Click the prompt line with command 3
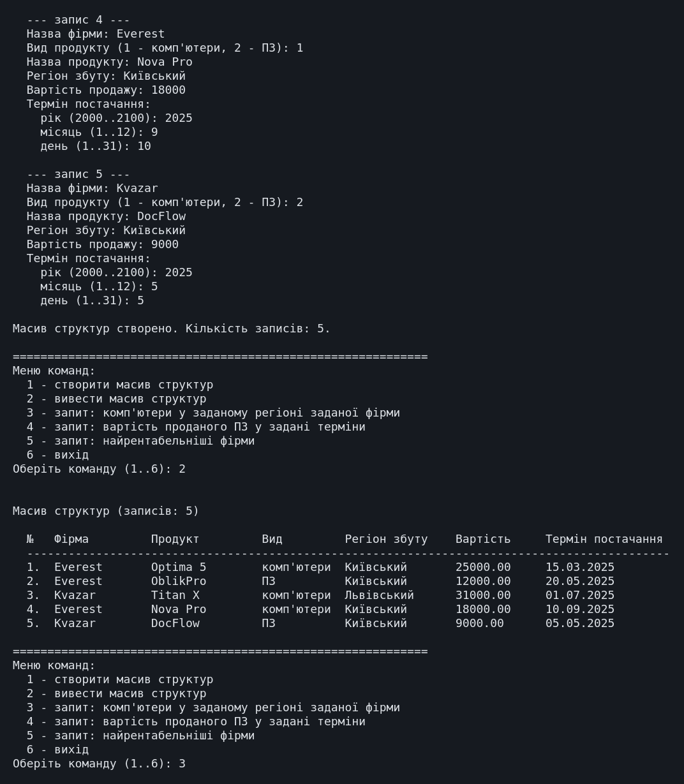Viewport: 684px width, 784px height. pos(99,764)
